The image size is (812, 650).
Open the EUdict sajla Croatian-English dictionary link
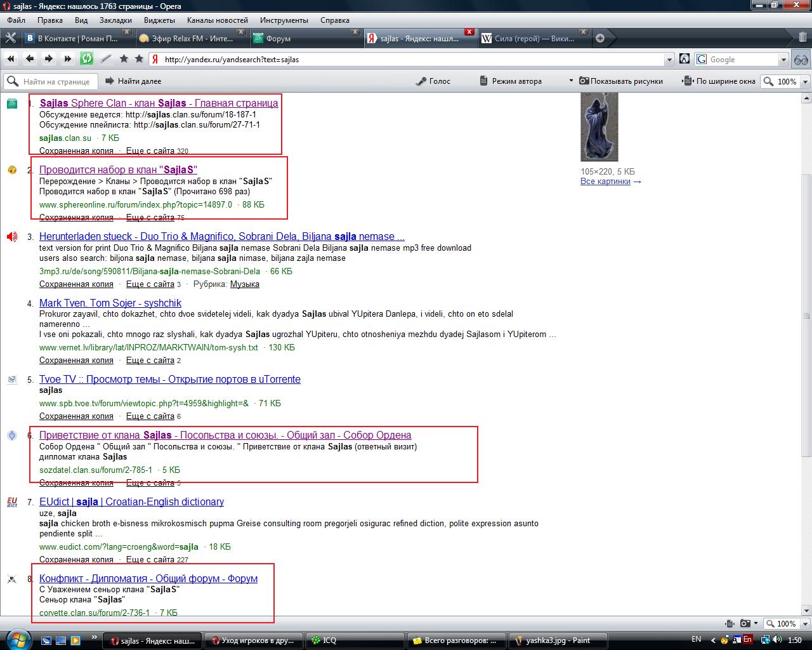(x=131, y=501)
